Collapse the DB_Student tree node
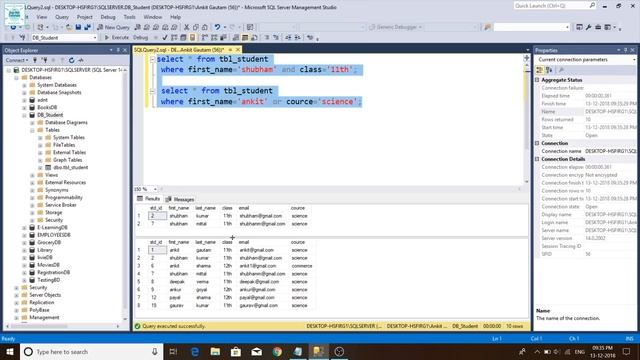This screenshot has height=360, width=640. coord(24,115)
